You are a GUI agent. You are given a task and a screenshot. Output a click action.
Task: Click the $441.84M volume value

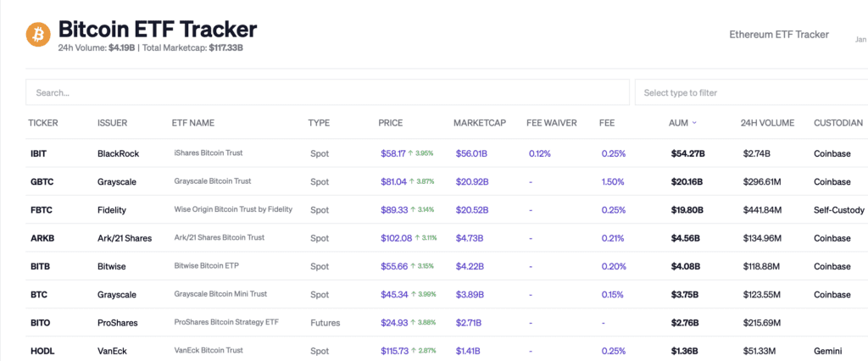pyautogui.click(x=762, y=210)
